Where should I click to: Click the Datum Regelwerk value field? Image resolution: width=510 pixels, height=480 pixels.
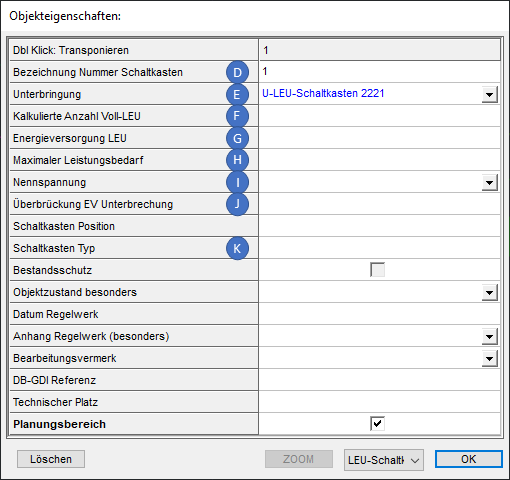[380, 314]
